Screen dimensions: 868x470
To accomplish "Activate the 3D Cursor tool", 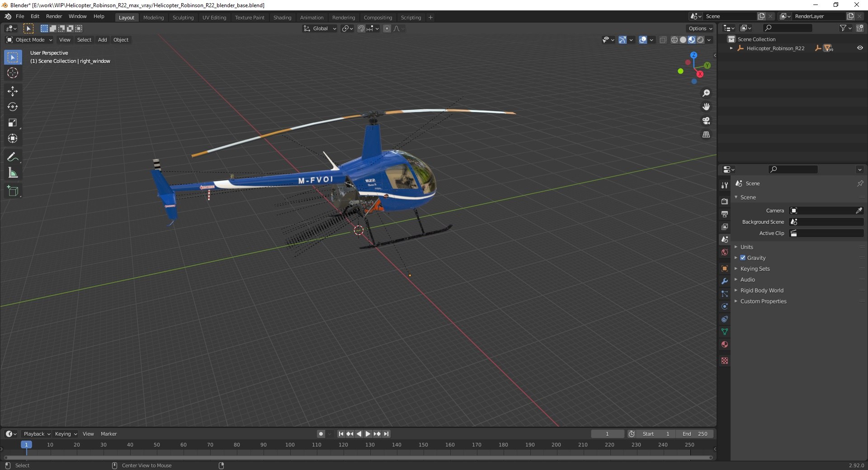I will click(x=13, y=73).
